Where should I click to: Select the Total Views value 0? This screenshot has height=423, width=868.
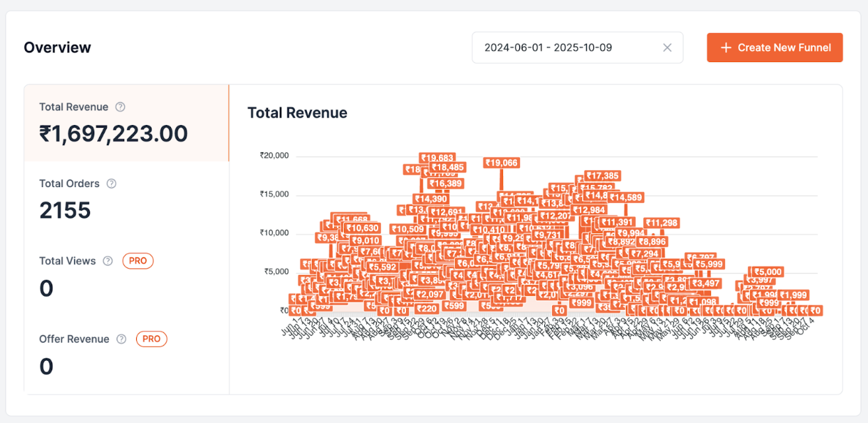pyautogui.click(x=47, y=288)
